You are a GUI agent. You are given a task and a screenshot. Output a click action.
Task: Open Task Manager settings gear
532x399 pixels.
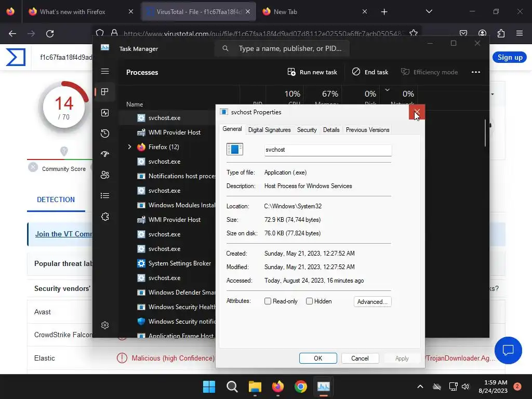coord(105,325)
